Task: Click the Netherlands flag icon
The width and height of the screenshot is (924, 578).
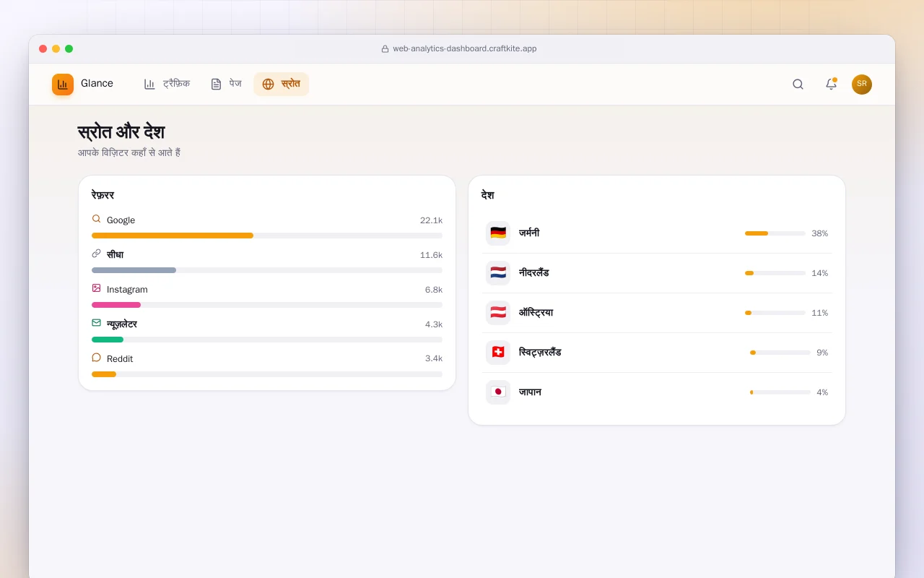Action: pos(498,273)
